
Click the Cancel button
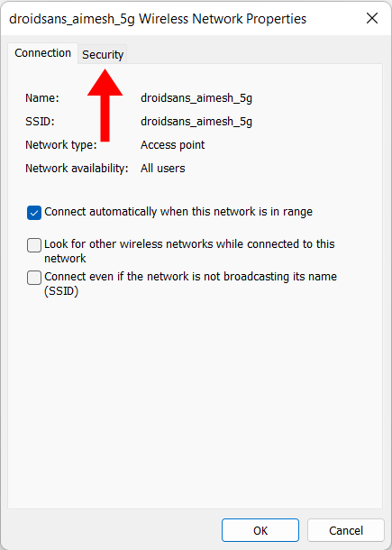pyautogui.click(x=346, y=530)
